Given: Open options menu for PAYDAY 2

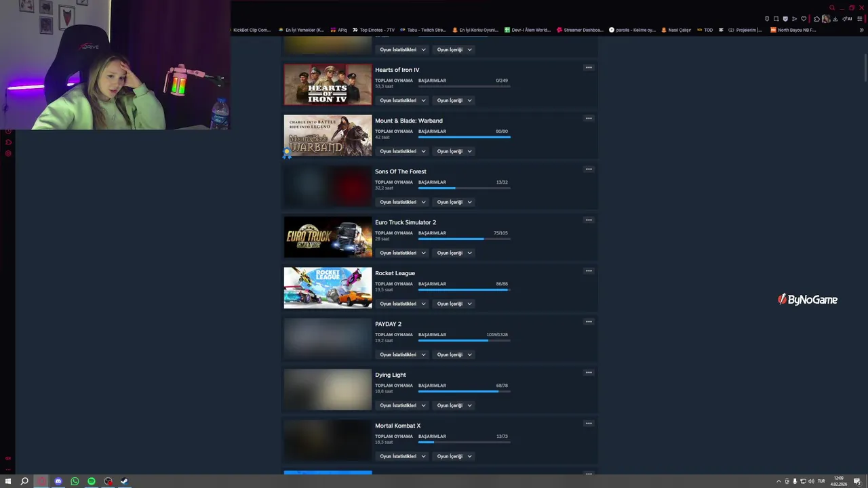Looking at the screenshot, I should pos(589,322).
